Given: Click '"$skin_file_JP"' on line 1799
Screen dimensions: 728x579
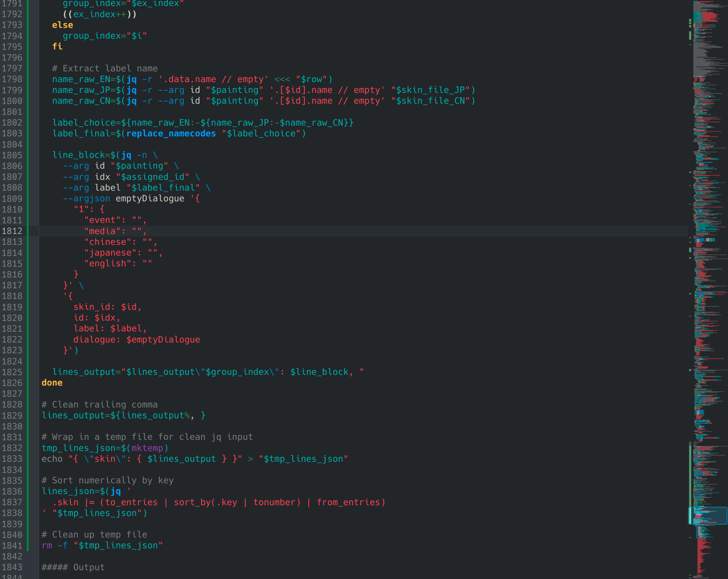Looking at the screenshot, I should point(431,90).
